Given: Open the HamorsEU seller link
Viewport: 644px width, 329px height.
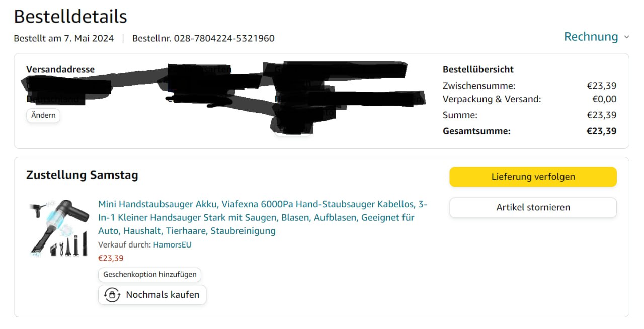Looking at the screenshot, I should tap(172, 245).
